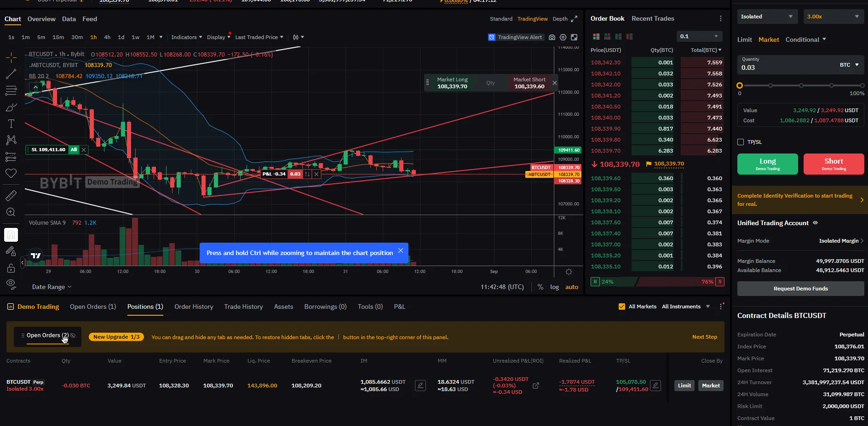Open the favorites heart icon tool
868x426 pixels.
[11, 173]
